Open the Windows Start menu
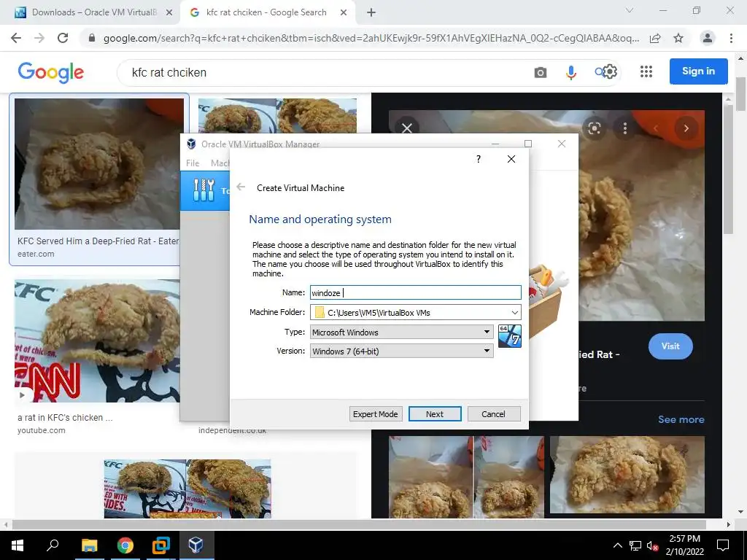Image resolution: width=747 pixels, height=560 pixels. pos(18,545)
